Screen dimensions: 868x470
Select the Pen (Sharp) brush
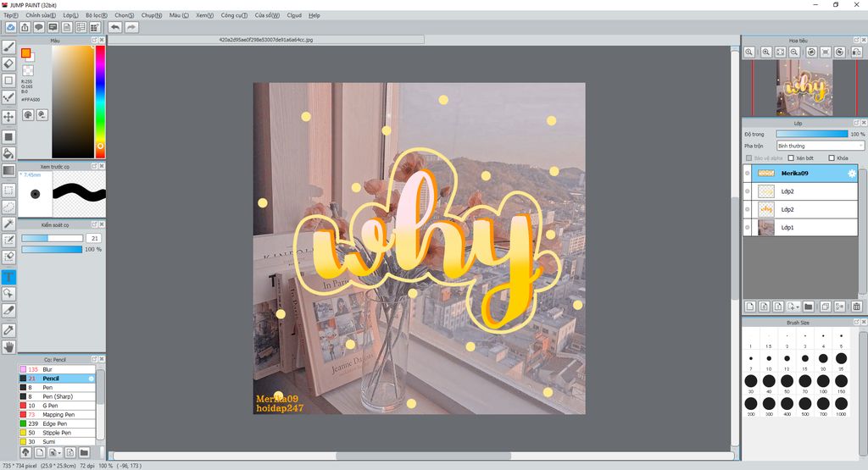57,396
